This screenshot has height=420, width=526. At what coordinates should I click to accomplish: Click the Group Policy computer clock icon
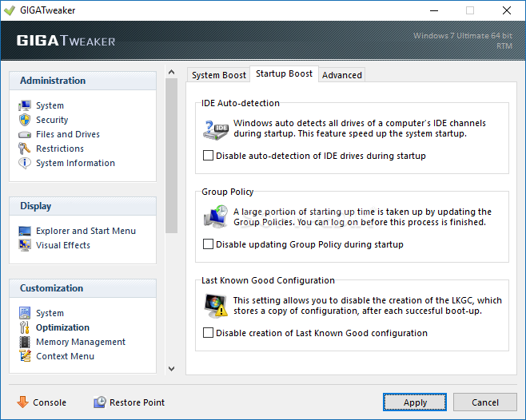(216, 217)
